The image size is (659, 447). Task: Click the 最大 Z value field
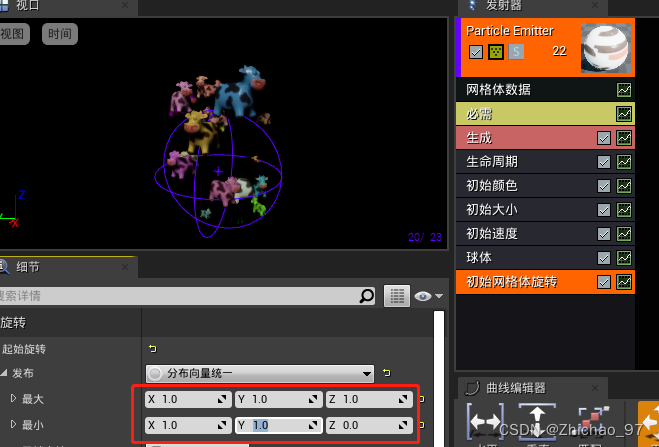(x=369, y=399)
